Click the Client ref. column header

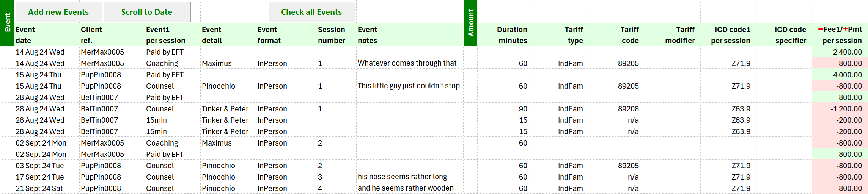pyautogui.click(x=91, y=35)
